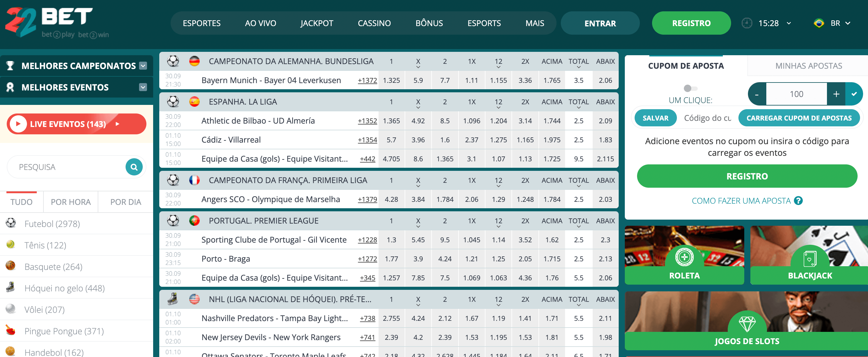868x357 pixels.
Task: Expand Melhores Campeonatos section
Action: (143, 66)
